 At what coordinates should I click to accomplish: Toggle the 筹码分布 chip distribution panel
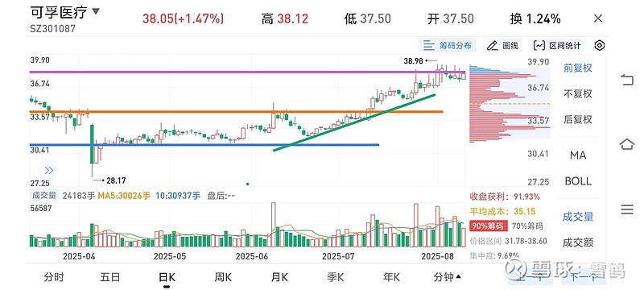pos(448,45)
